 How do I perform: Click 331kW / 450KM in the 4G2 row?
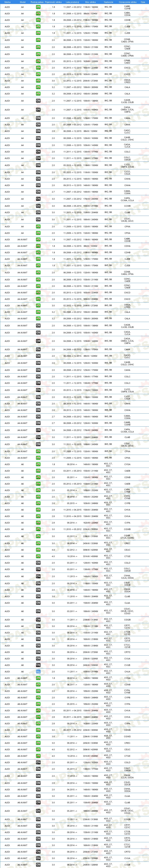[x=91, y=556]
